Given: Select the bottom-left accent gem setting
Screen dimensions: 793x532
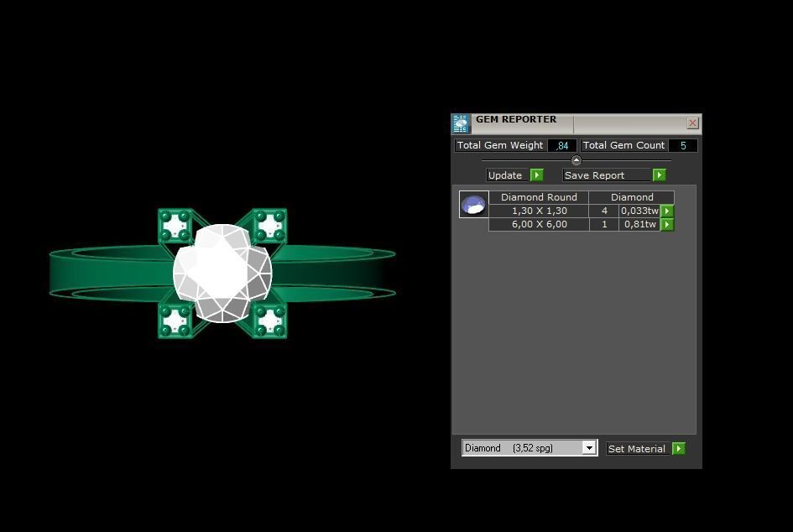Looking at the screenshot, I should (x=175, y=321).
